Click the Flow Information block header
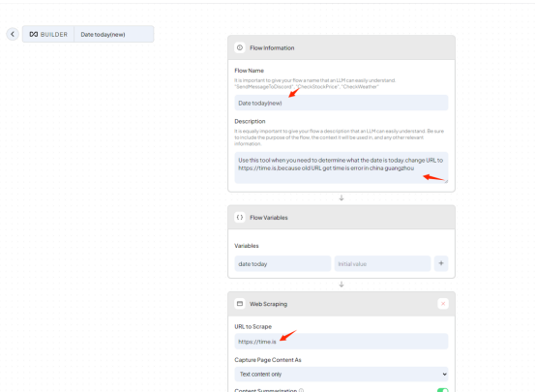The width and height of the screenshot is (535, 392). [x=342, y=47]
